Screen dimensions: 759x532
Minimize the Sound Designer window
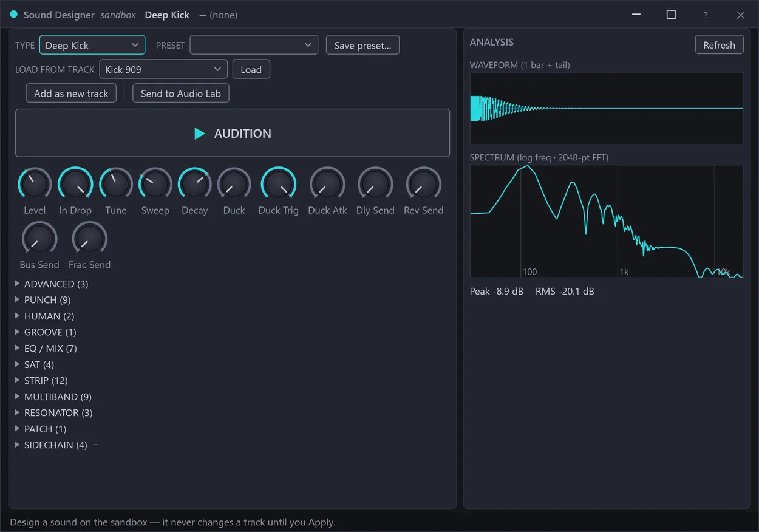(636, 15)
